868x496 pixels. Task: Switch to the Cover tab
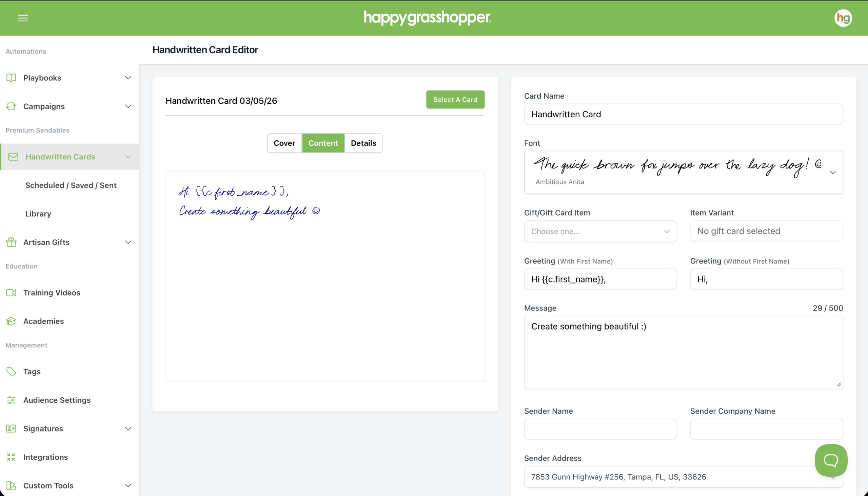[x=284, y=143]
